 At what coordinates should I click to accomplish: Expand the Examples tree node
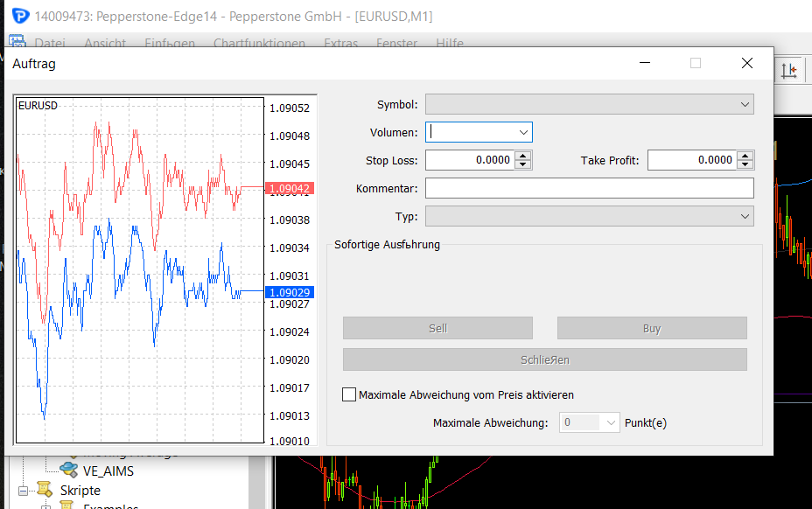pos(46,506)
